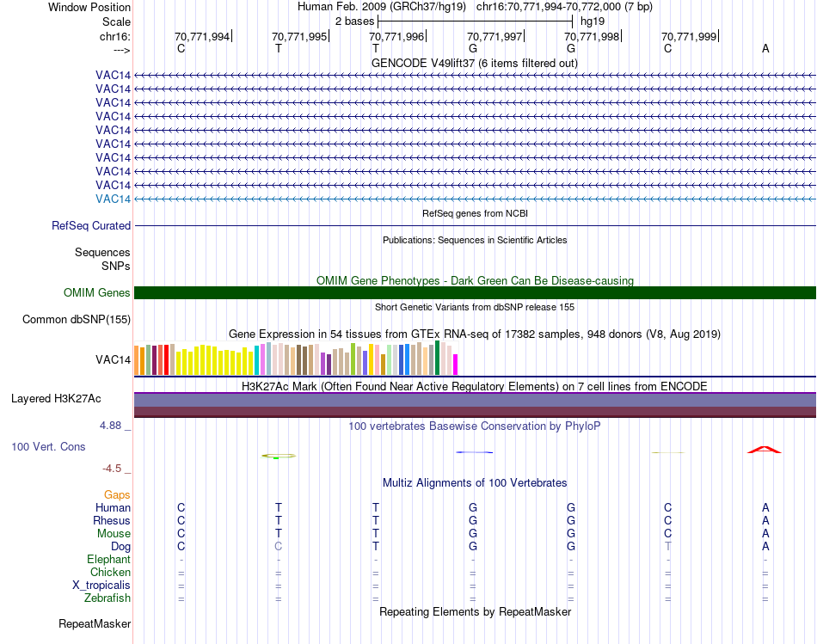Click the red PhyloP conservation peak
Screen dimensions: 817x644
click(765, 450)
